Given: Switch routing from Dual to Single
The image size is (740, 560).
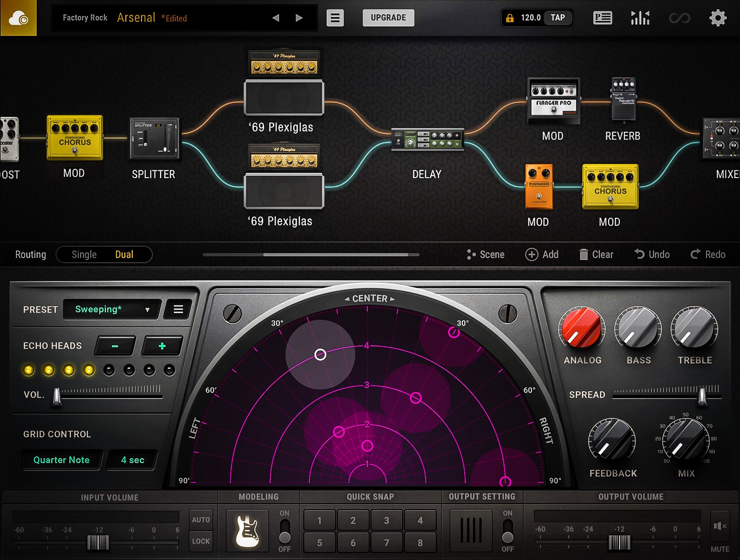Looking at the screenshot, I should point(84,254).
